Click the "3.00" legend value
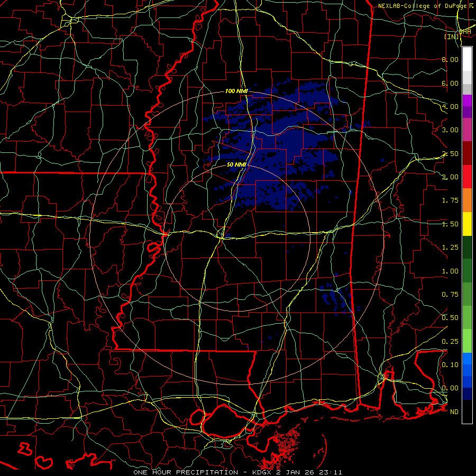The image size is (476, 476). click(450, 130)
